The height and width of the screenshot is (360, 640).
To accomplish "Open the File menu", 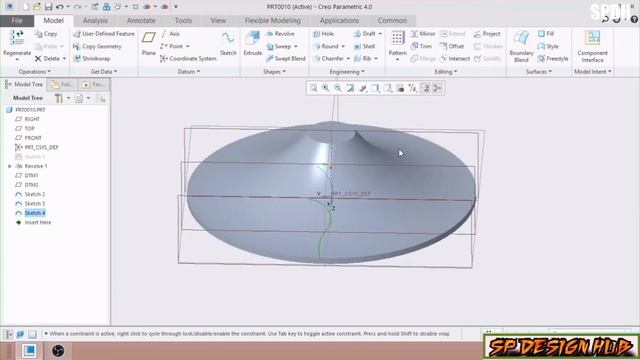I will tap(17, 20).
